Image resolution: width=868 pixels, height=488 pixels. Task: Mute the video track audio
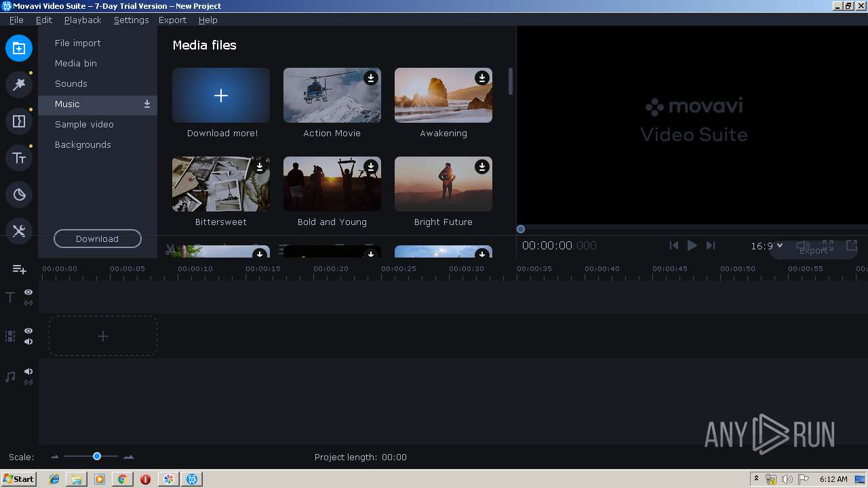pos(28,342)
